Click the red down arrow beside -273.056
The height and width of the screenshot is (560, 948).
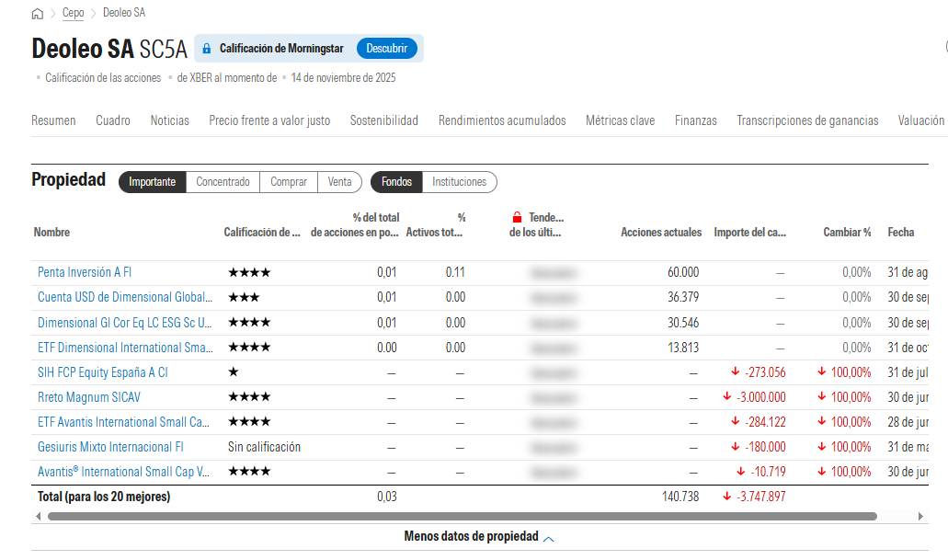(x=736, y=371)
